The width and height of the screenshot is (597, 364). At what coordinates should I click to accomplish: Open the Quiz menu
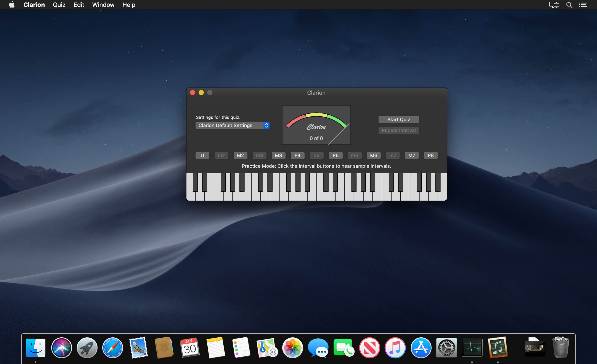pyautogui.click(x=59, y=5)
